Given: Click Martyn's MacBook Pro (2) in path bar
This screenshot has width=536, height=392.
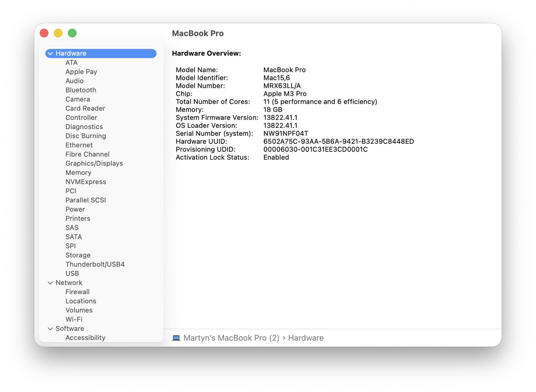Looking at the screenshot, I should (231, 338).
